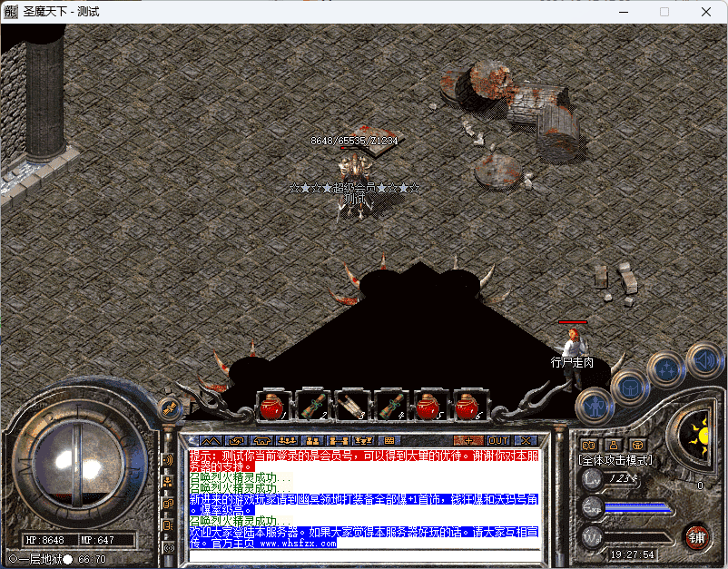Click the www.whsfzx.com website line

(298, 543)
